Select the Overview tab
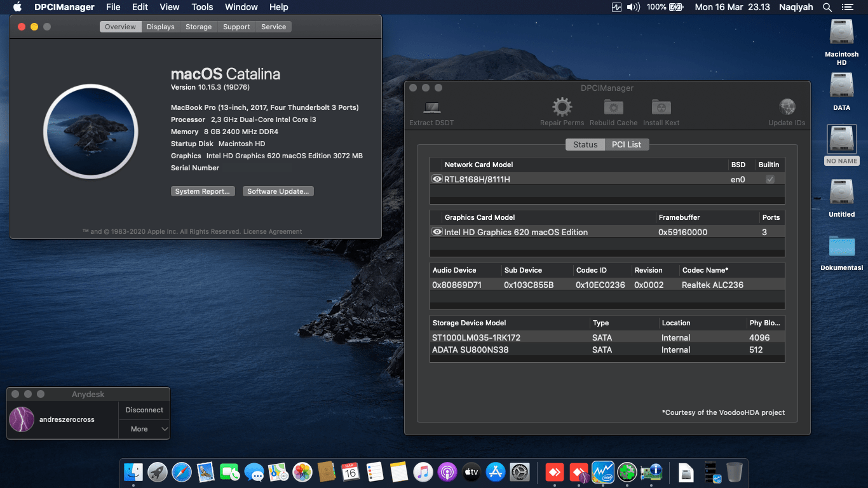Image resolution: width=868 pixels, height=488 pixels. coord(121,27)
